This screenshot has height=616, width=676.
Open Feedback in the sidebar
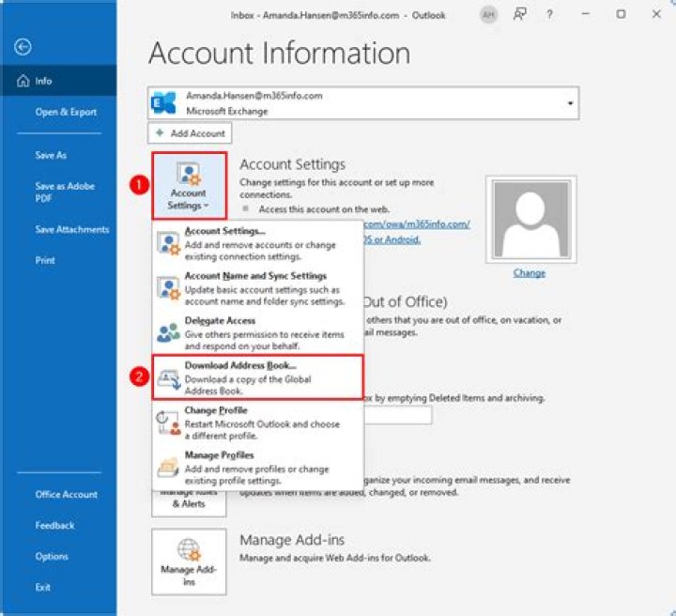pyautogui.click(x=54, y=526)
